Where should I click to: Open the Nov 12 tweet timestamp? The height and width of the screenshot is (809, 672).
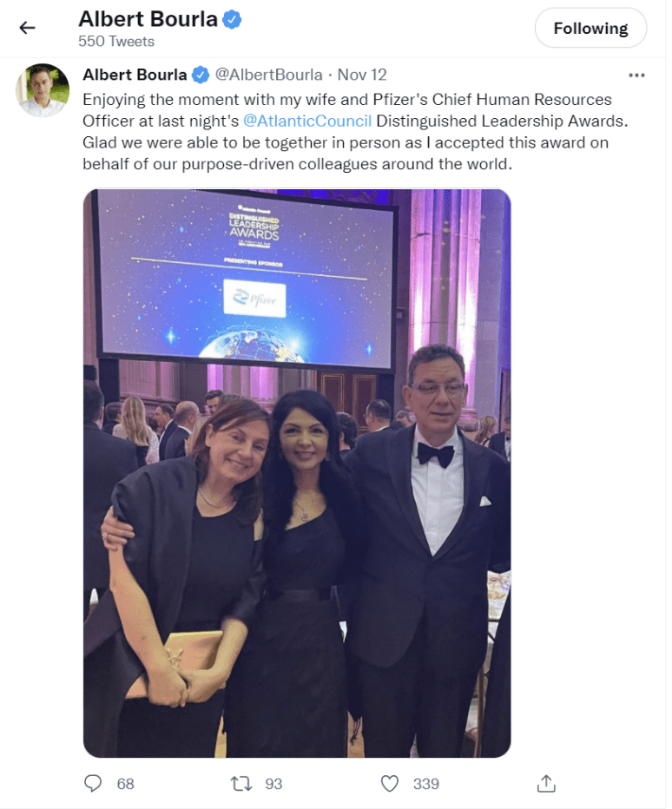tap(362, 75)
